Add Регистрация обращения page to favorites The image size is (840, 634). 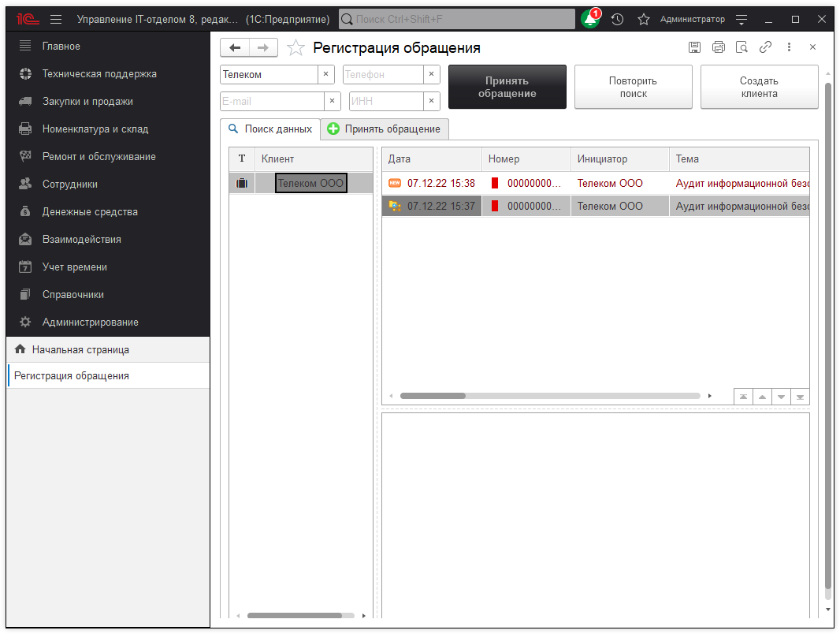pos(295,48)
